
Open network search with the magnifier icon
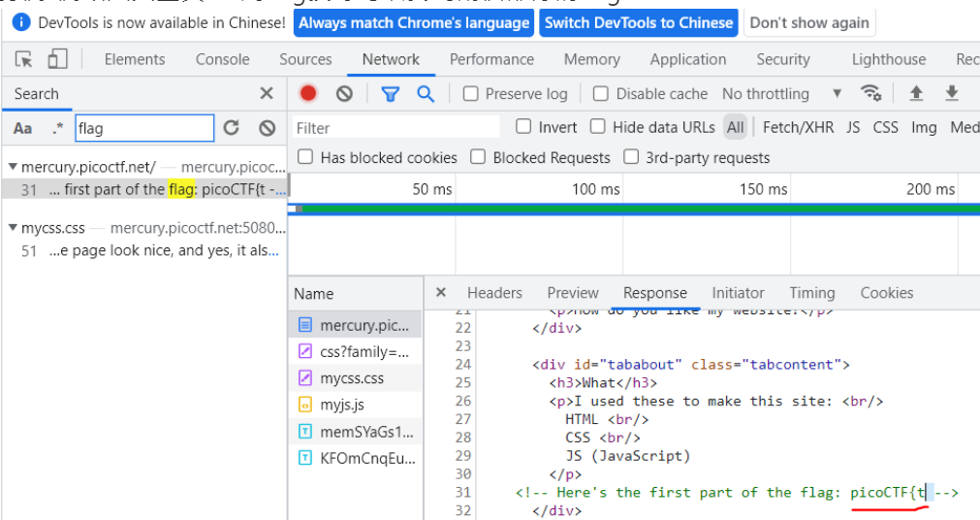(426, 94)
